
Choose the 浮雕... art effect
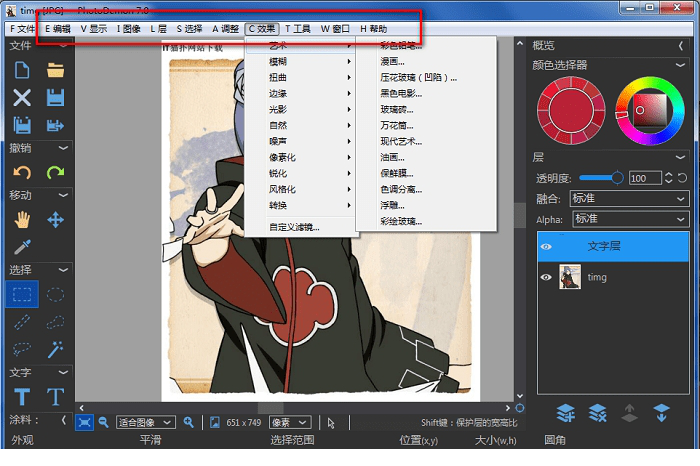[x=426, y=205]
